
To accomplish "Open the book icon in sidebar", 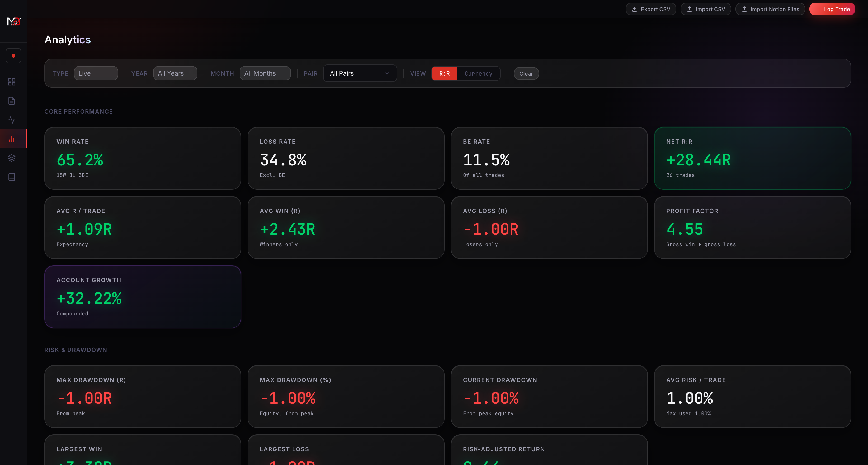I will [x=12, y=177].
